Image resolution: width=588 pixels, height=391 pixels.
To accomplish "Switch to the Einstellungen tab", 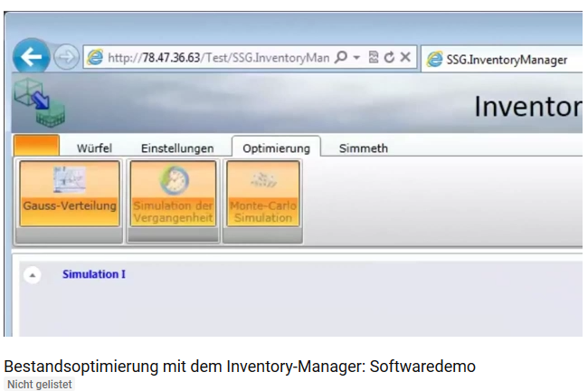I will (177, 148).
